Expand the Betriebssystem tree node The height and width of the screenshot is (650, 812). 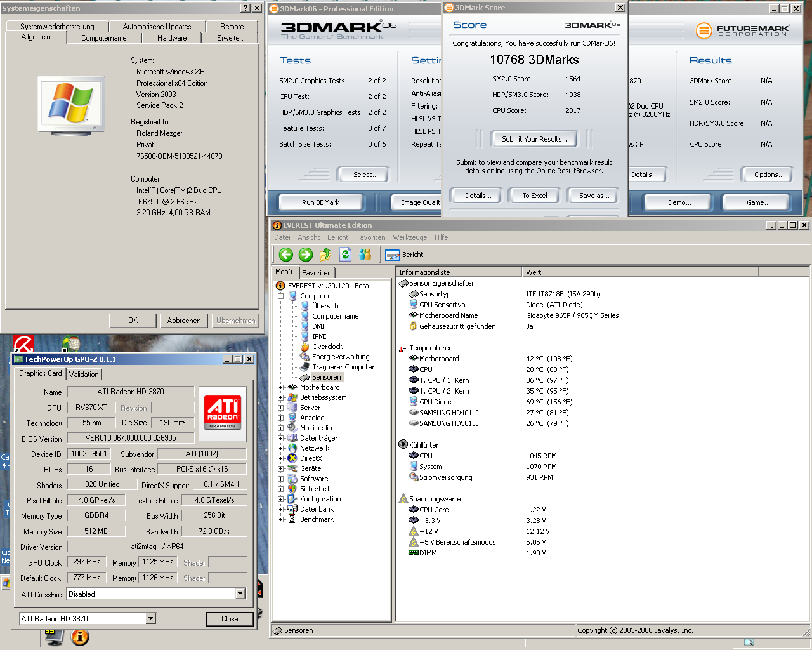280,397
